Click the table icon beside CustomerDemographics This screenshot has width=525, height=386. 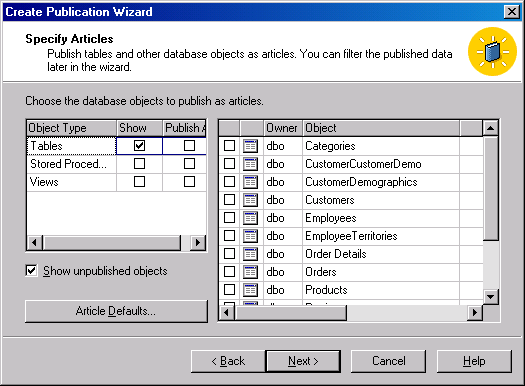(x=250, y=182)
